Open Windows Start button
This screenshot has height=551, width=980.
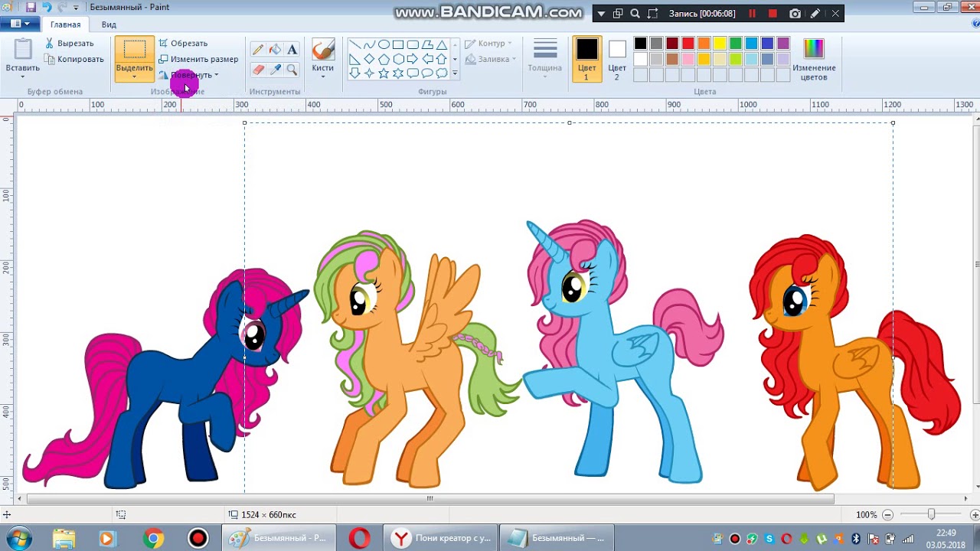(18, 538)
